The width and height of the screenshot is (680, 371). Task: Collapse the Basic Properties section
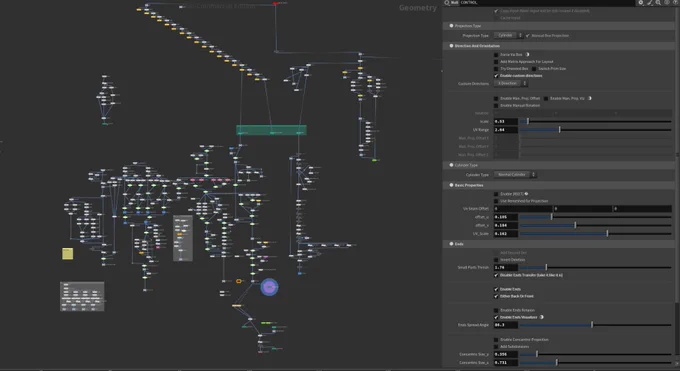tap(451, 185)
